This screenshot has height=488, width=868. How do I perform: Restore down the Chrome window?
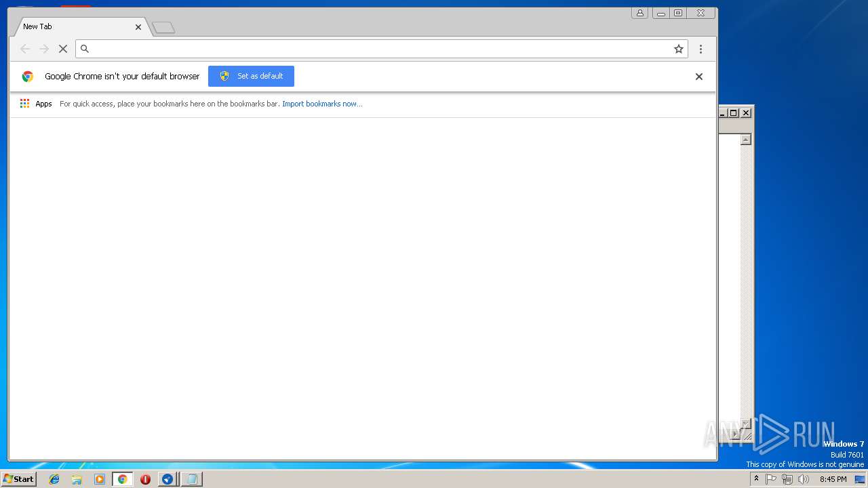[x=678, y=13]
